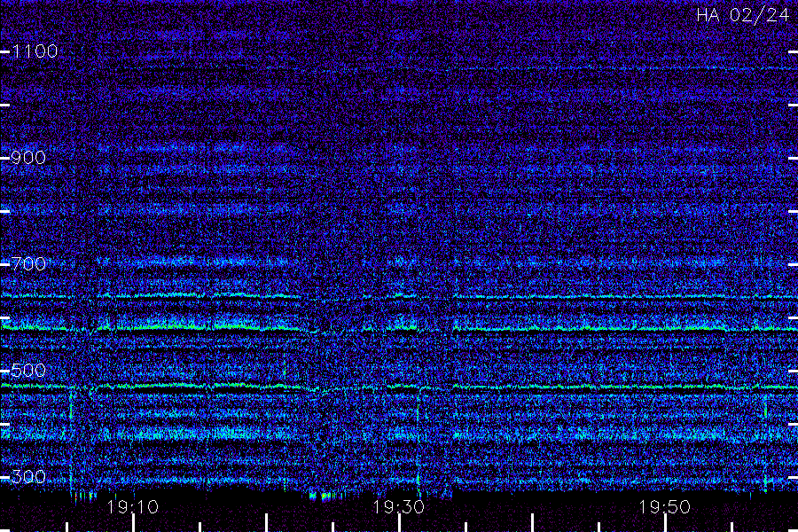798x532 pixels.
Task: Select the tick mark beneath 19:50
Action: 665,523
